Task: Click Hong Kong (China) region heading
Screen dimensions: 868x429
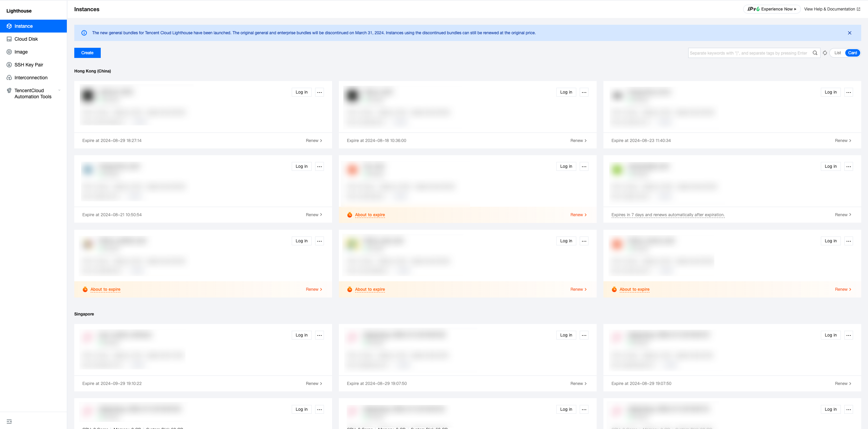Action: pos(93,71)
